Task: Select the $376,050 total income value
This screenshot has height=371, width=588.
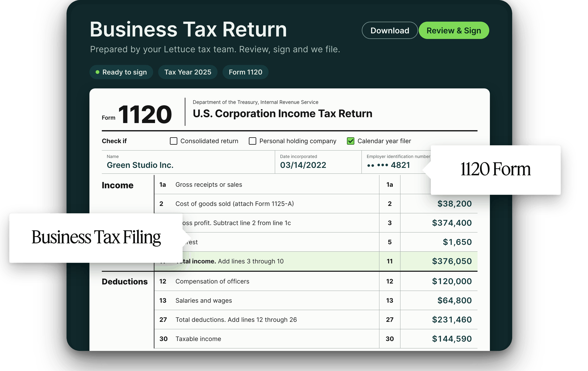Action: click(x=452, y=261)
